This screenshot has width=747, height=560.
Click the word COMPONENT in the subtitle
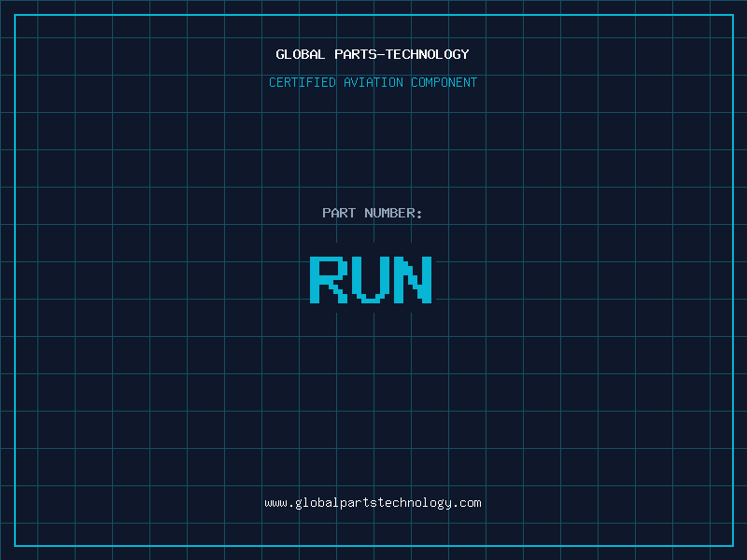[x=444, y=82]
